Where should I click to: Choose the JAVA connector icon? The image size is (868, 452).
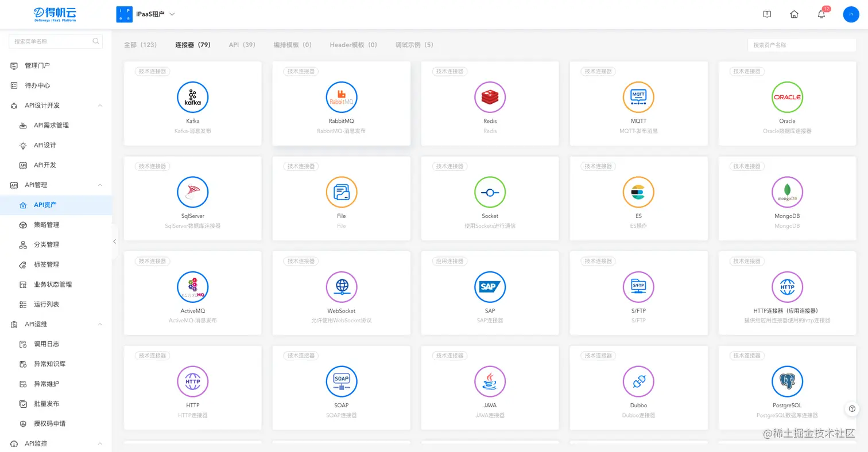490,381
